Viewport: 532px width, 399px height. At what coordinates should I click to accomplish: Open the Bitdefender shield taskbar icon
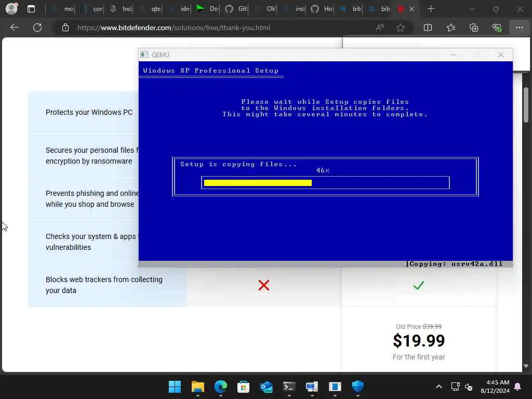click(x=357, y=387)
